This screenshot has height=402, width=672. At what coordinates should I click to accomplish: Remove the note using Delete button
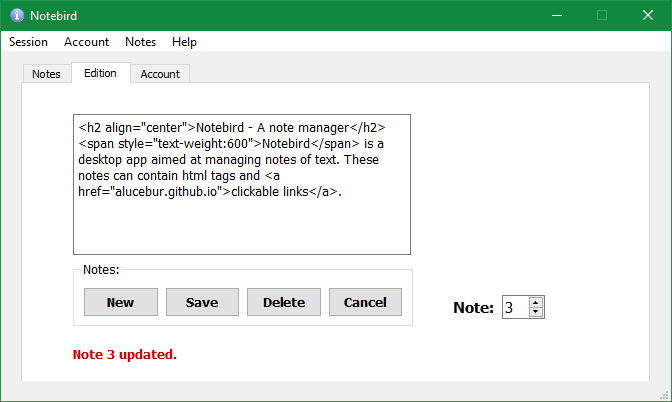284,302
